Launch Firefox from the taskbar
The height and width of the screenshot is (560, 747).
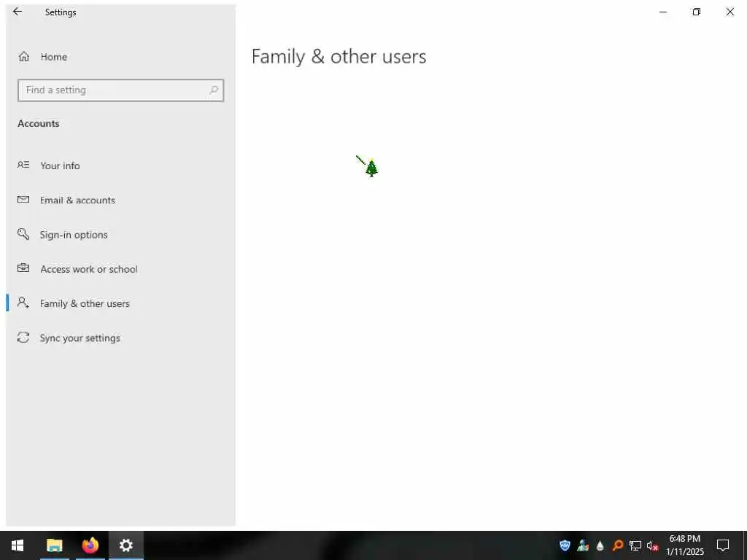click(90, 545)
